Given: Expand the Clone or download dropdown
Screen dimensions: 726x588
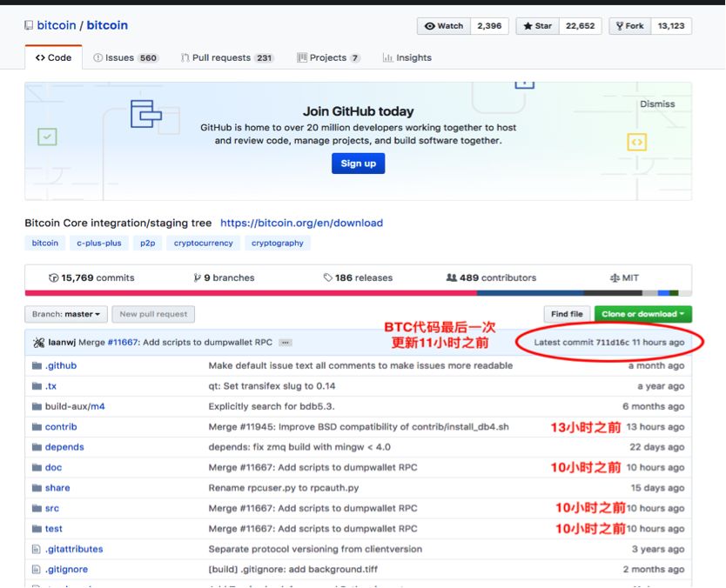Looking at the screenshot, I should point(642,314).
